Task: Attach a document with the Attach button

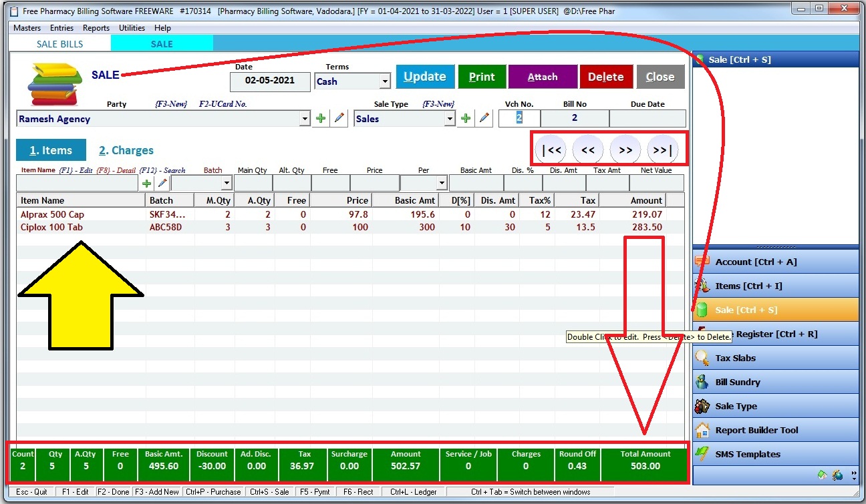Action: [543, 76]
